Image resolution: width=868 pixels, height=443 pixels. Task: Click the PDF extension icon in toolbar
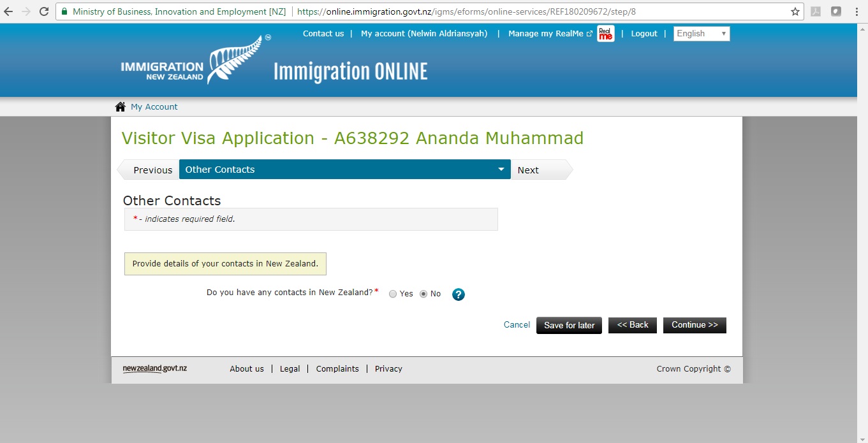(816, 11)
